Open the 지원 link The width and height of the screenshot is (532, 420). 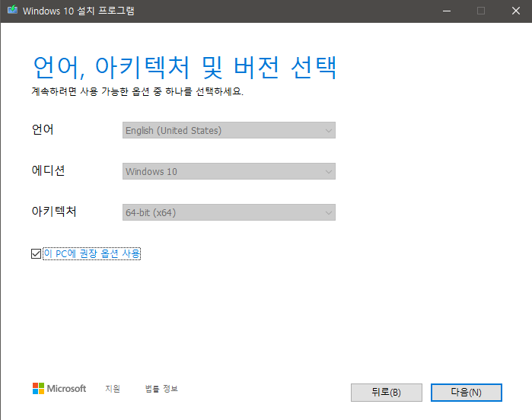(113, 389)
